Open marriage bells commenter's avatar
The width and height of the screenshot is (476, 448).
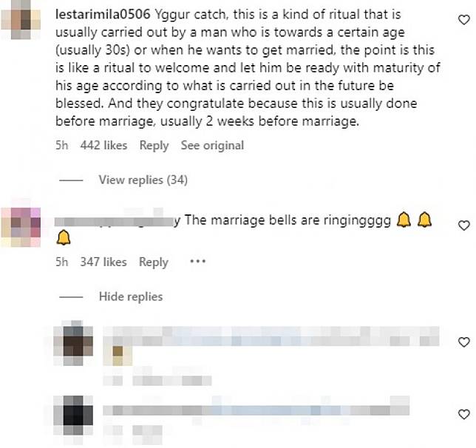pyautogui.click(x=21, y=227)
